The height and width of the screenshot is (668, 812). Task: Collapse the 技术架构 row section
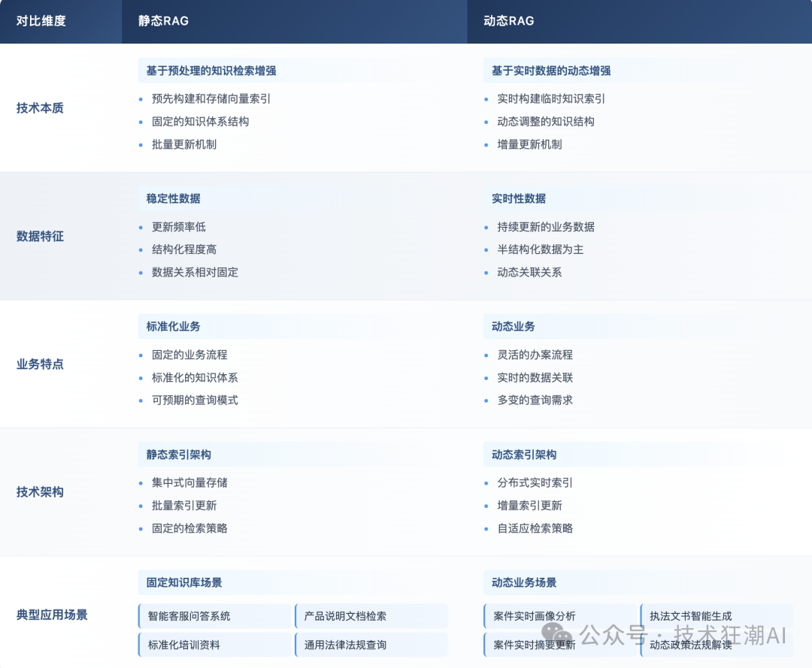point(39,492)
